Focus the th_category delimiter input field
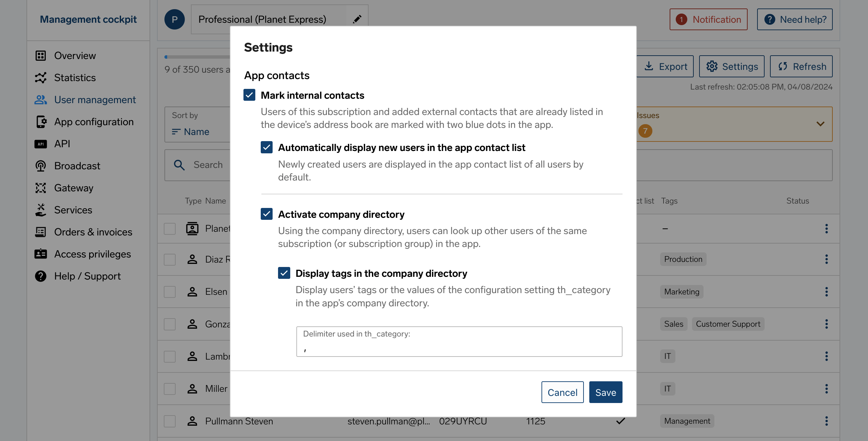Image resolution: width=868 pixels, height=441 pixels. coord(459,342)
